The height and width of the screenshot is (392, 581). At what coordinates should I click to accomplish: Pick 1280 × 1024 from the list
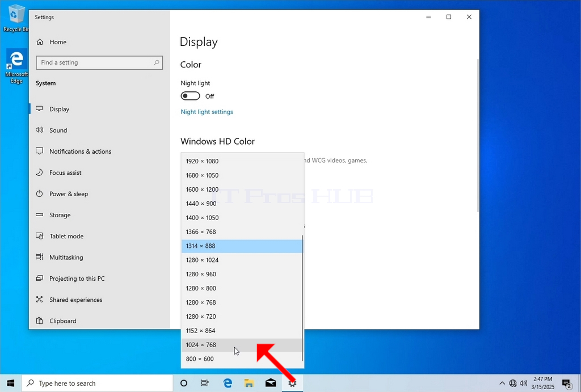pos(242,260)
